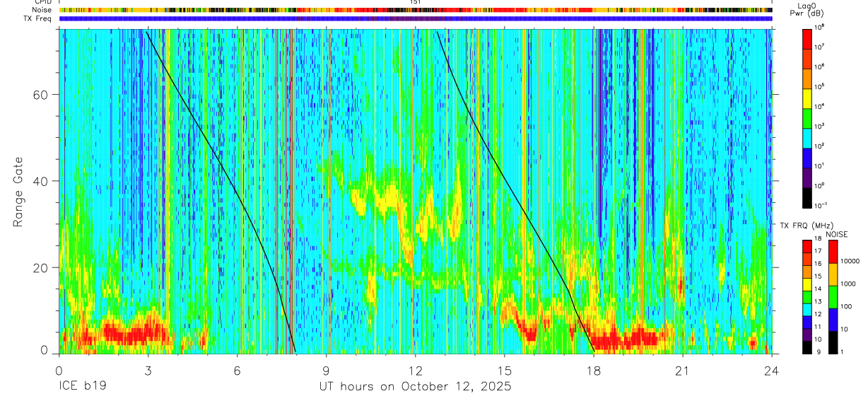Screen dimensions: 868x401
Task: Click the 'Noise' strip label at top left
Action: pos(42,10)
